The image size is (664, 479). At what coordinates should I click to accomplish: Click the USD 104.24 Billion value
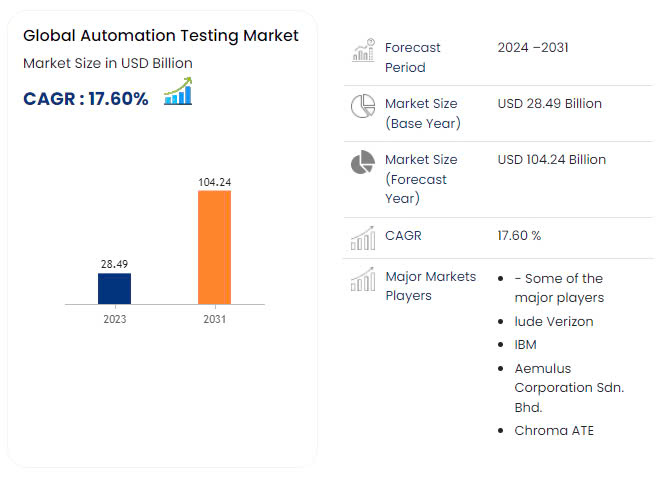tap(551, 160)
